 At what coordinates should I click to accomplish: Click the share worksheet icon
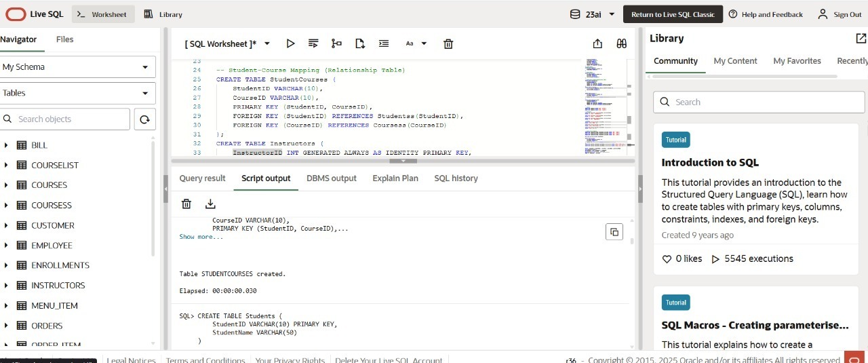[597, 43]
